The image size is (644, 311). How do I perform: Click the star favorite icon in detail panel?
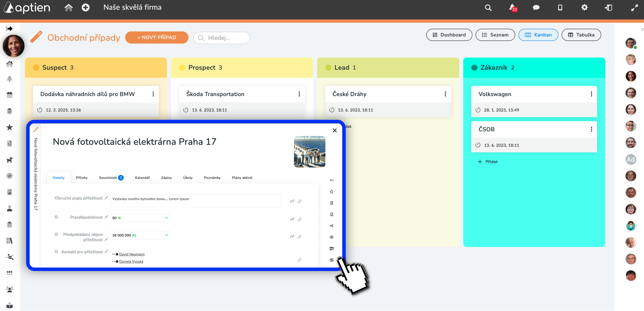pyautogui.click(x=331, y=192)
